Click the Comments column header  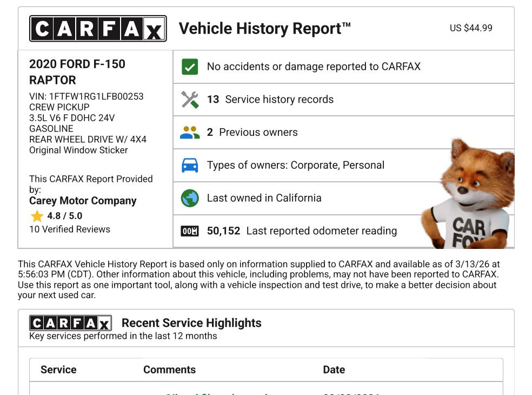(169, 370)
